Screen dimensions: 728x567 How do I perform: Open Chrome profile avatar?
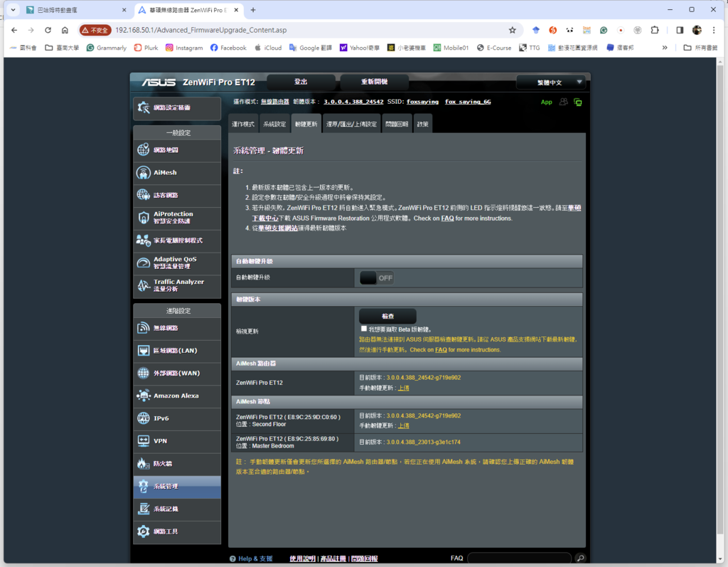point(697,30)
